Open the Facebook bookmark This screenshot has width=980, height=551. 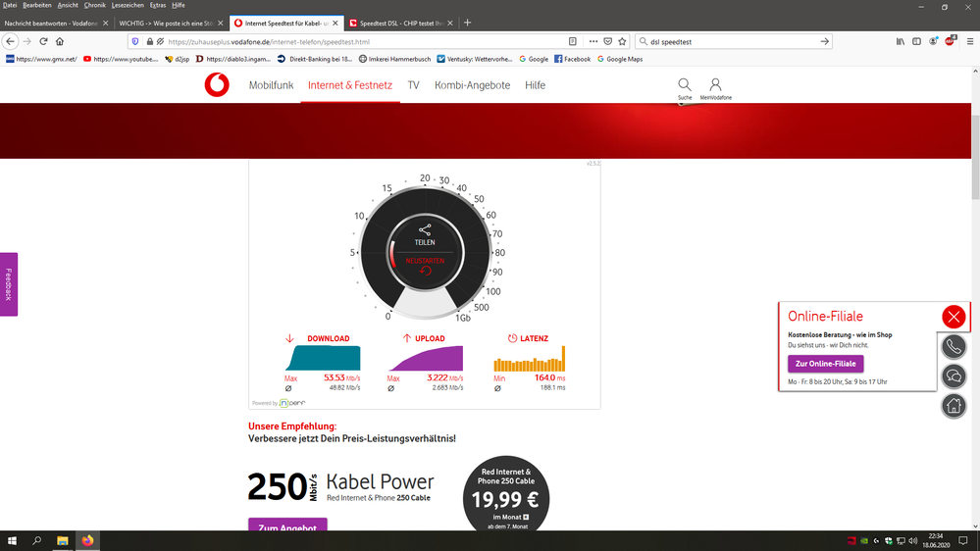click(x=573, y=59)
